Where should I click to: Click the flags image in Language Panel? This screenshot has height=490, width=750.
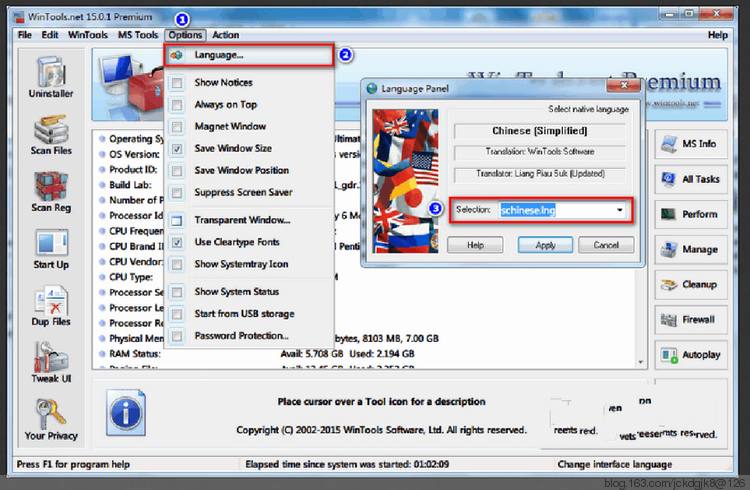pos(405,181)
